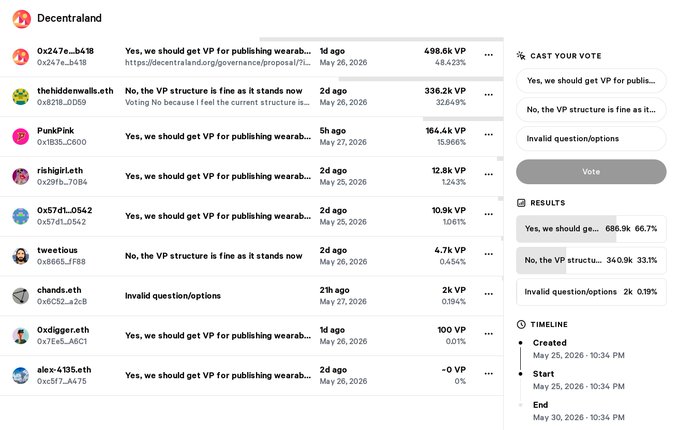Image resolution: width=679 pixels, height=430 pixels.
Task: Open alex-4135.eth profile avatar
Action: (20, 375)
